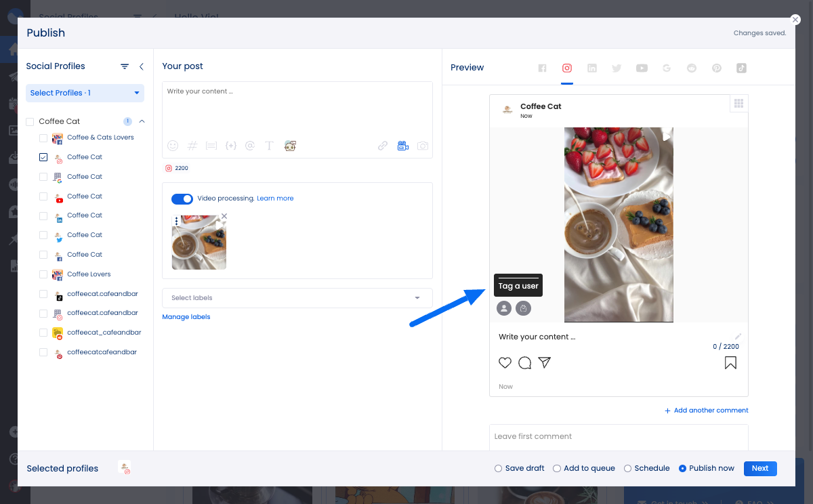
Task: Open the Learn more link
Action: (x=275, y=198)
